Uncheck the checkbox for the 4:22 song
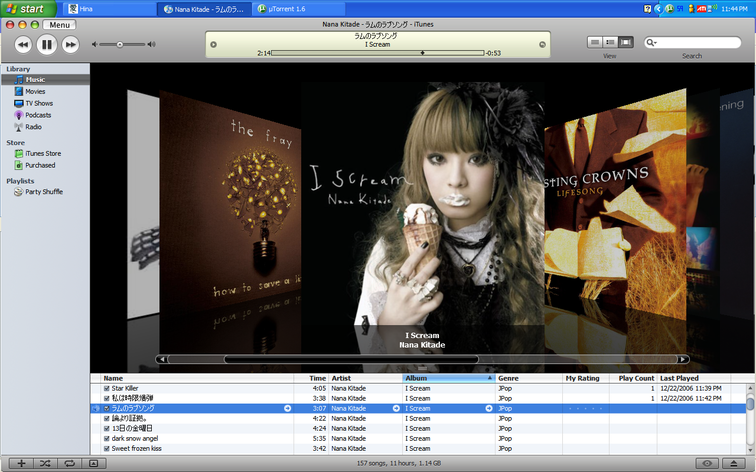This screenshot has height=472, width=756. click(107, 418)
